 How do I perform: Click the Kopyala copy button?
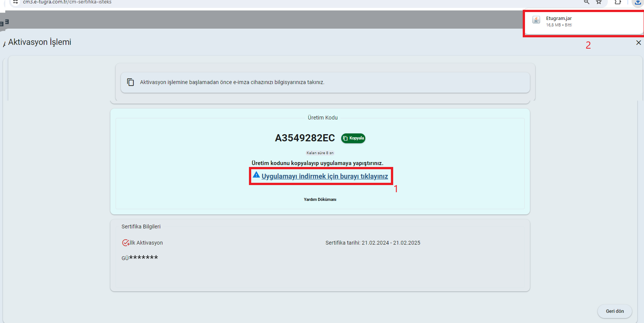pos(353,138)
